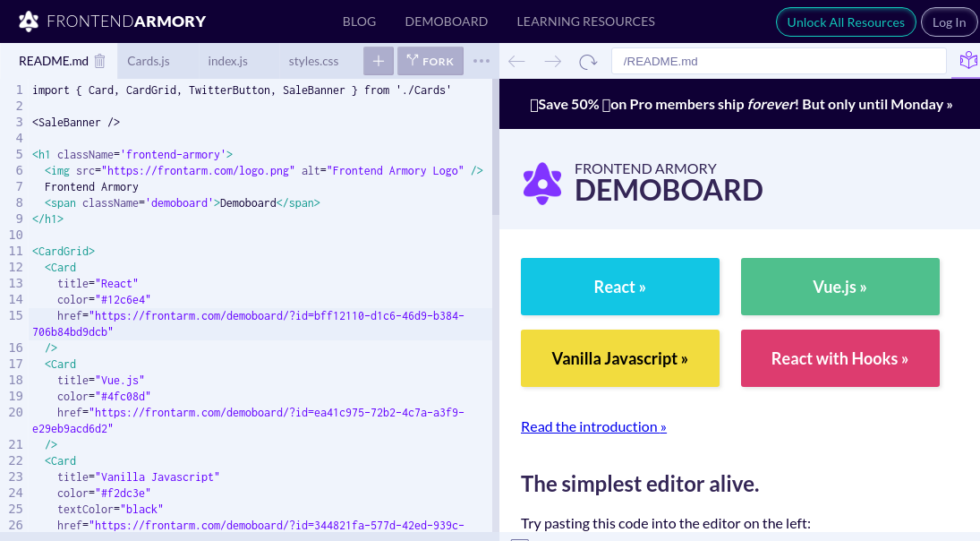Reload the preview pane
This screenshot has width=980, height=541.
click(588, 61)
